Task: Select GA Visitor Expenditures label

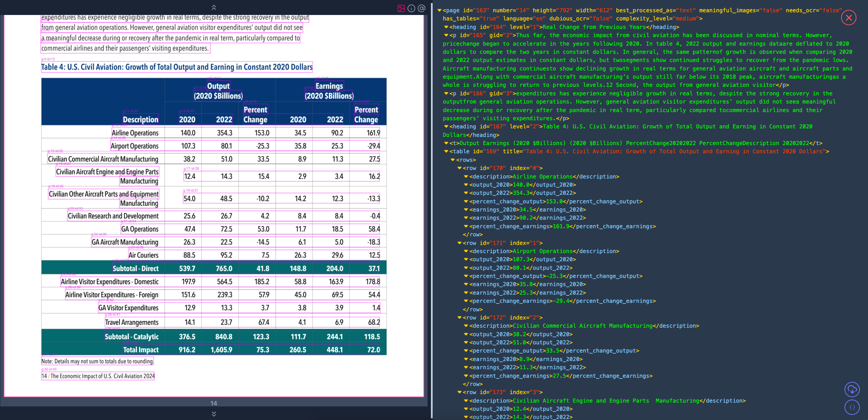Action: (128, 308)
